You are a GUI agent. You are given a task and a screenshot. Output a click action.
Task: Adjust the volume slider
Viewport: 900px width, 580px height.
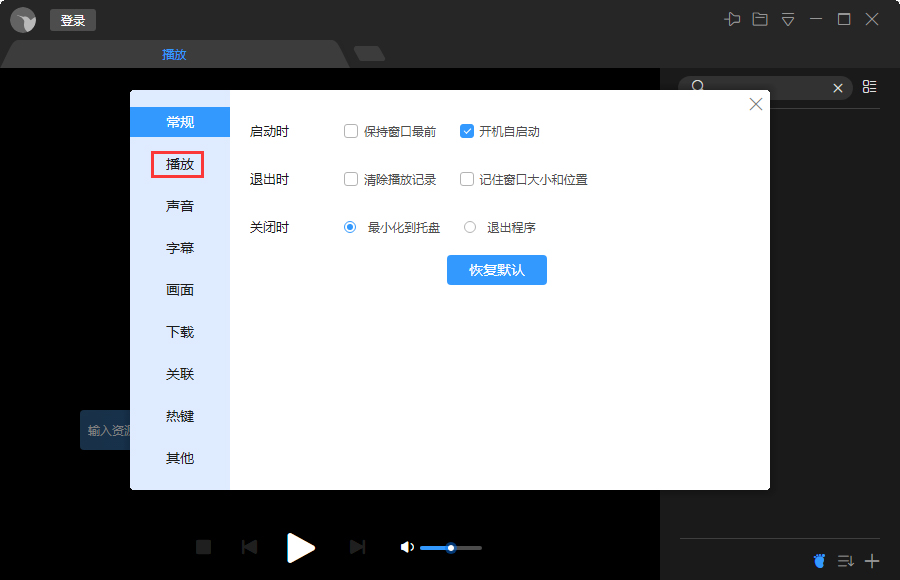coord(451,547)
